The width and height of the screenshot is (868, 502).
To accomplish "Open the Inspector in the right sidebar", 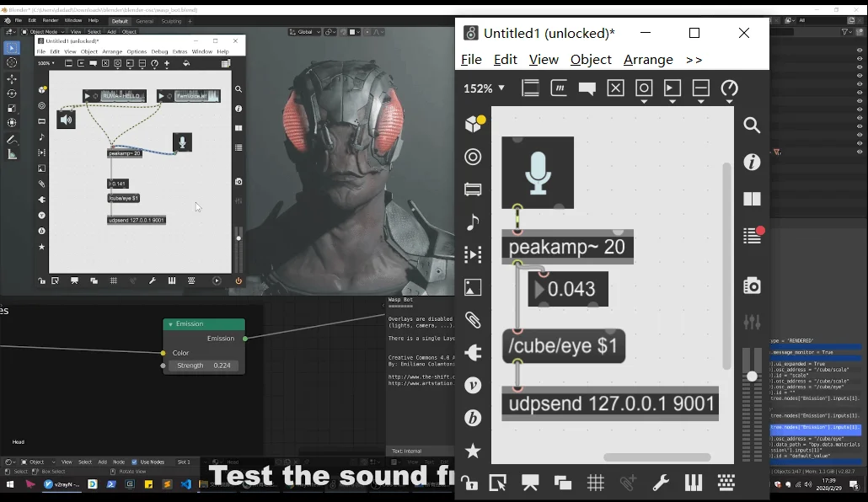I will pyautogui.click(x=752, y=162).
